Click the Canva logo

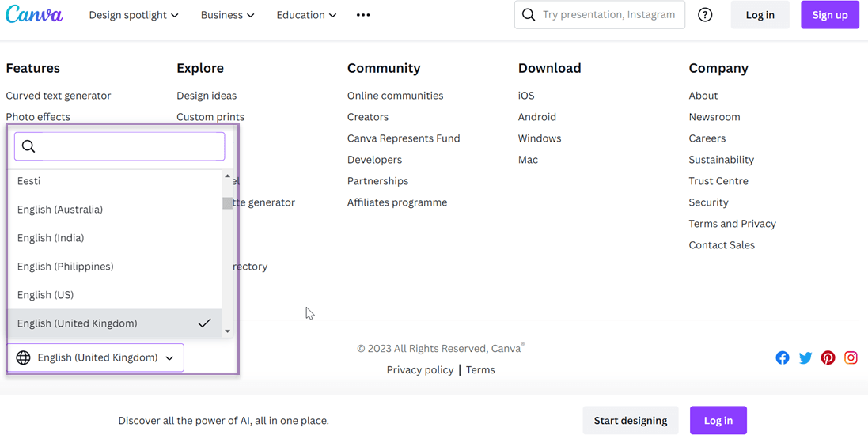tap(34, 15)
